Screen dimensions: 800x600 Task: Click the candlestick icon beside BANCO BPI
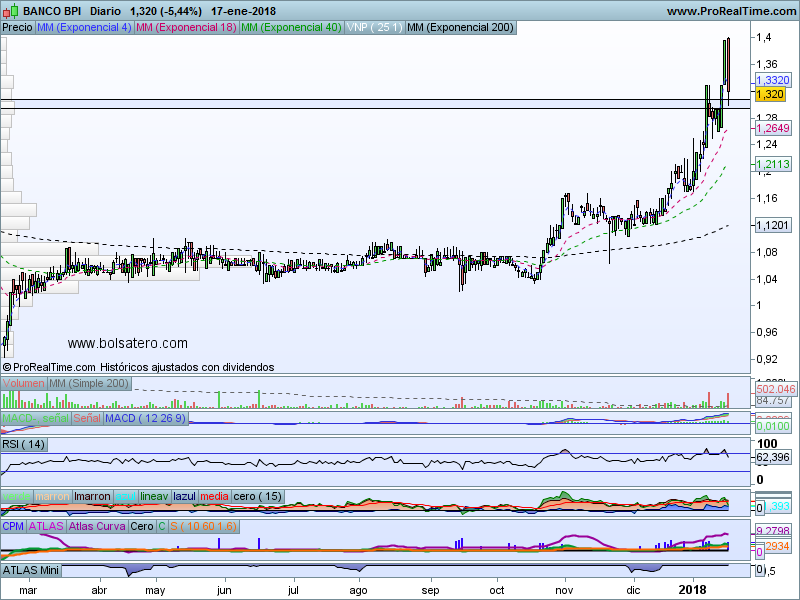click(12, 11)
